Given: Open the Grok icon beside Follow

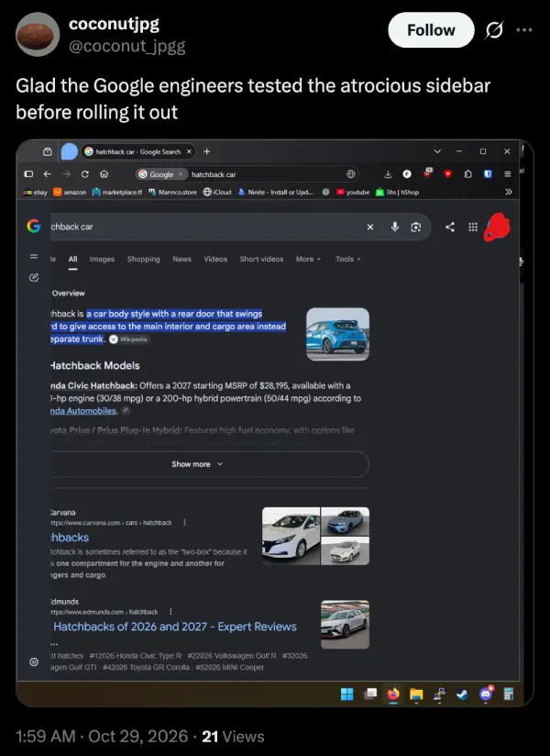Looking at the screenshot, I should click(x=494, y=30).
